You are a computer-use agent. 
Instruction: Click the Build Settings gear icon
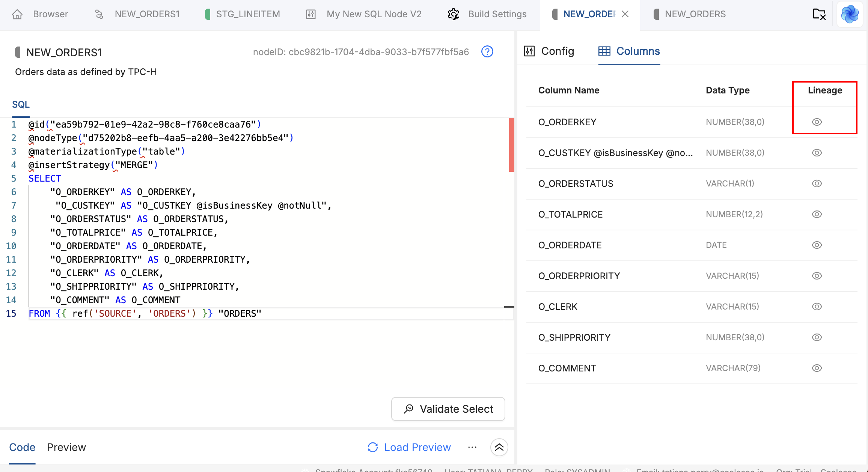[x=454, y=14]
